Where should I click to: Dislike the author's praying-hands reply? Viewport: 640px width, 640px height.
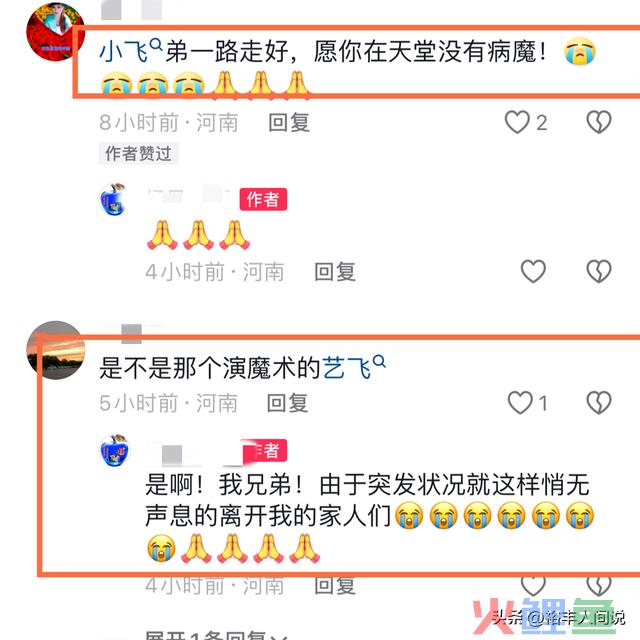tap(599, 271)
